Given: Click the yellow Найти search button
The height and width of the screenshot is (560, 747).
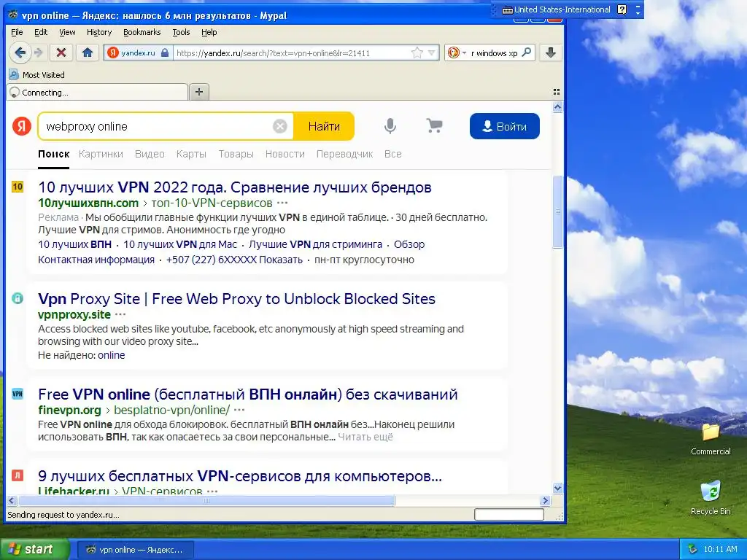Looking at the screenshot, I should (324, 126).
